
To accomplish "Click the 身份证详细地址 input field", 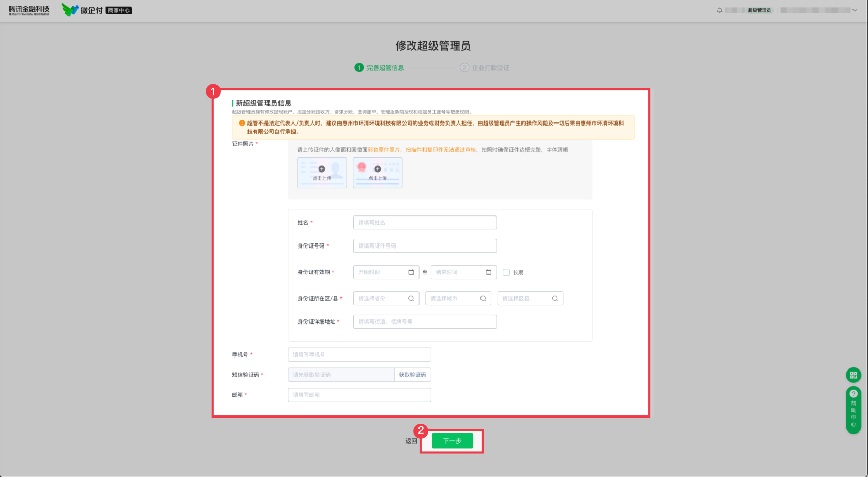I will (425, 322).
